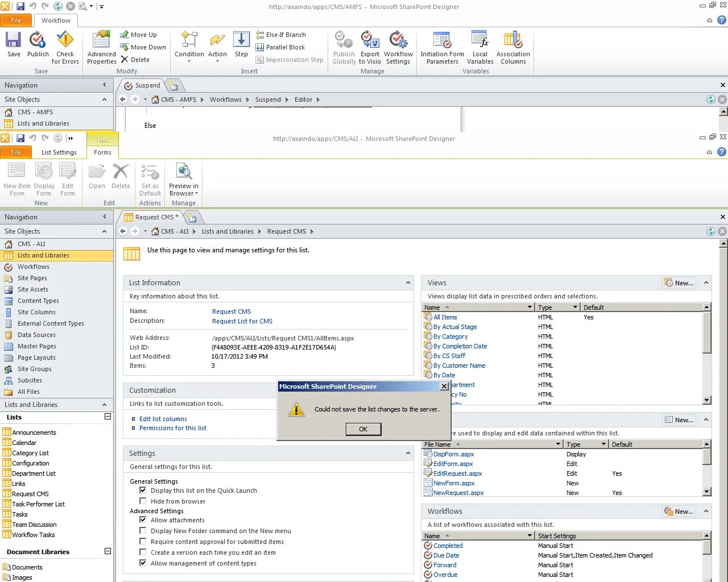Screen dimensions: 728x582
Task: Open Data Sources in navigation
Action: click(36, 335)
